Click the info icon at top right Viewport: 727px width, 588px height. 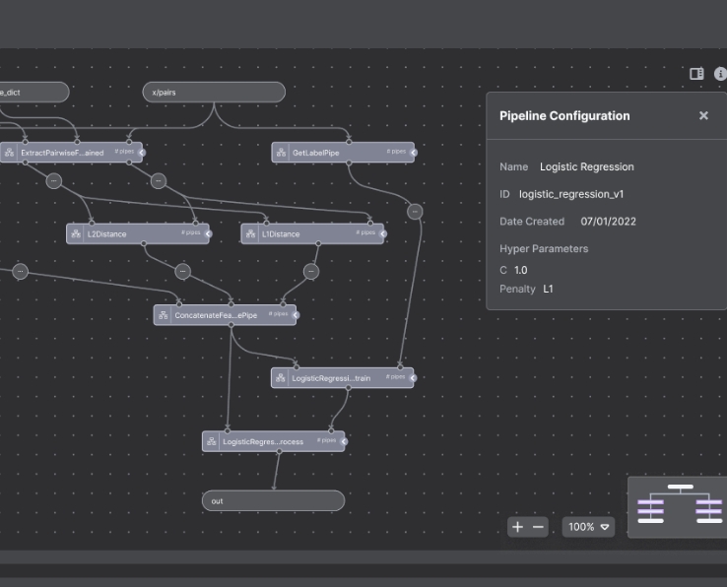click(720, 74)
